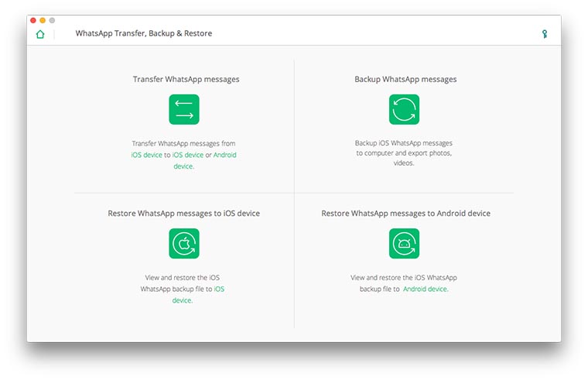Choose the Restore to iOS apple icon
Image resolution: width=588 pixels, height=380 pixels.
point(184,244)
